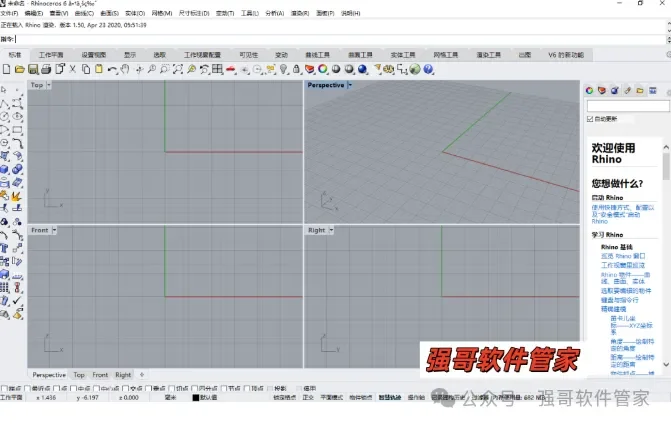Click the Undo arrow icon
Screen dimensions: 671x425
coord(112,69)
